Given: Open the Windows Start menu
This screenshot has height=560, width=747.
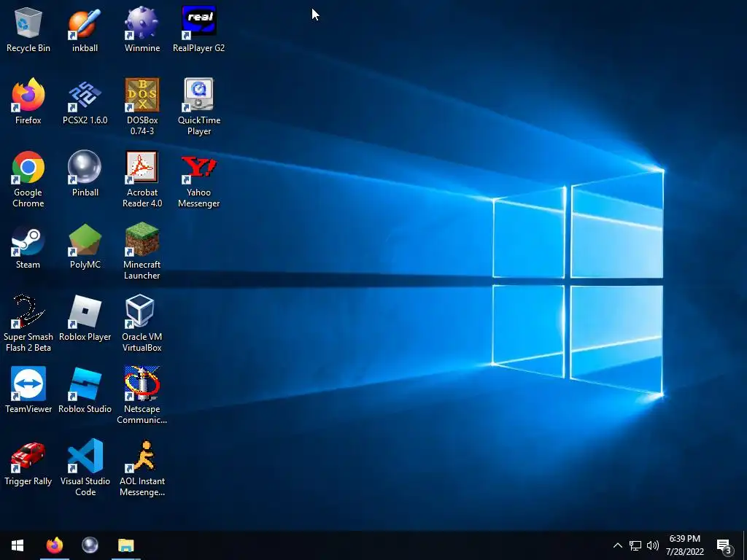Looking at the screenshot, I should [18, 545].
